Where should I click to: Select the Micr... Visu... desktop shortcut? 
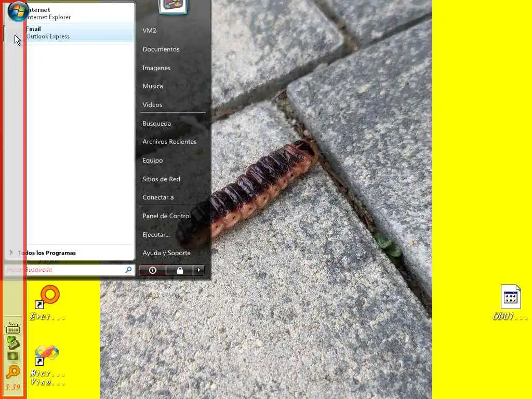47,366
